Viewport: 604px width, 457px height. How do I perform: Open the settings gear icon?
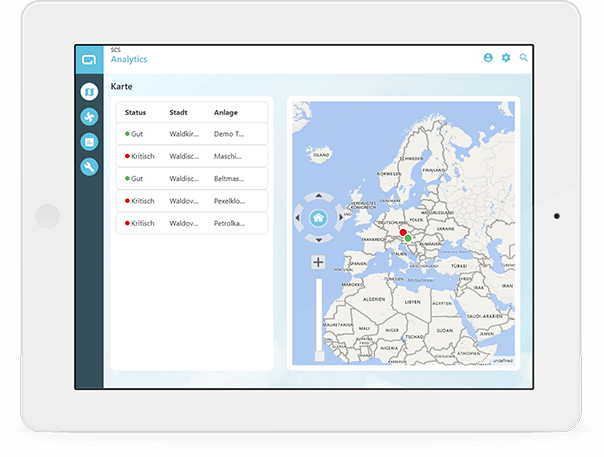[x=506, y=58]
